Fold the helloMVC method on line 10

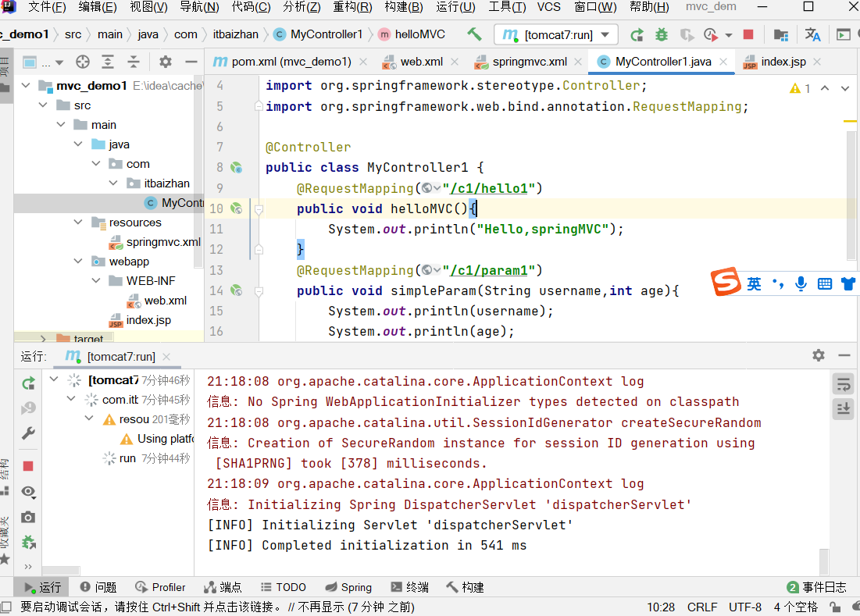pyautogui.click(x=259, y=208)
